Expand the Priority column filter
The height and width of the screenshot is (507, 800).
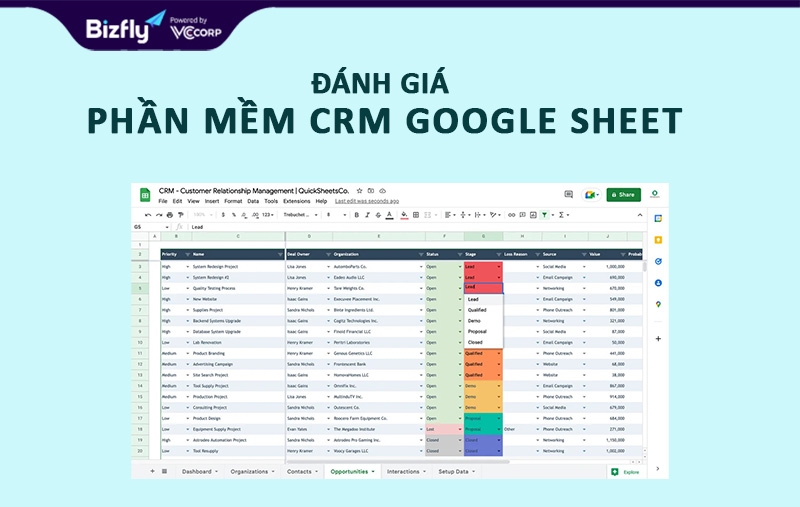(x=186, y=254)
